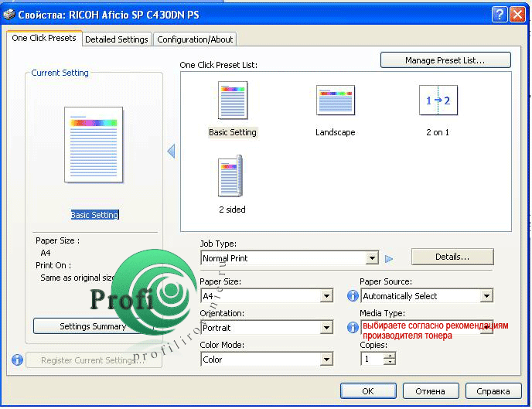This screenshot has width=532, height=409.
Task: Select the 2 on 1 preset icon
Action: (x=438, y=101)
